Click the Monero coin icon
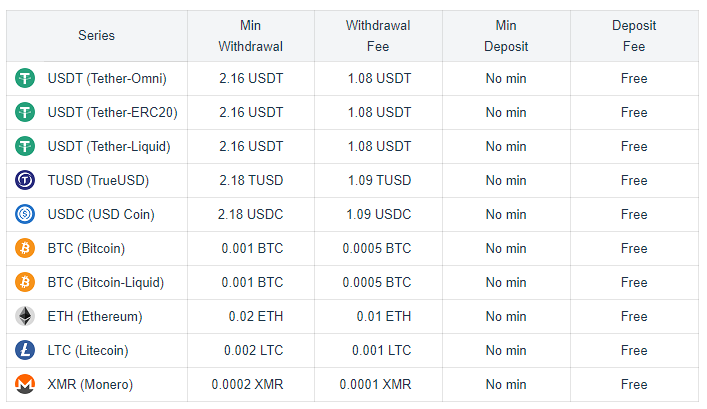Screen dimensions: 707x409 click(25, 384)
